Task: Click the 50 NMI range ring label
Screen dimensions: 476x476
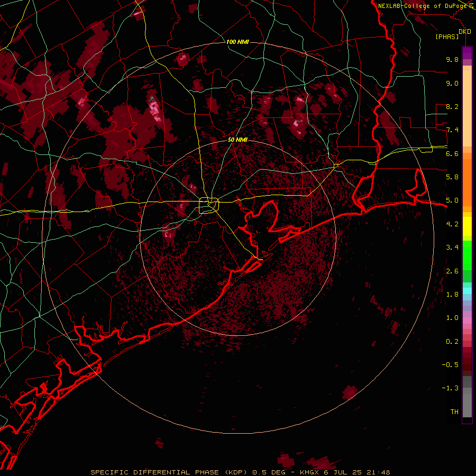Action: point(237,140)
